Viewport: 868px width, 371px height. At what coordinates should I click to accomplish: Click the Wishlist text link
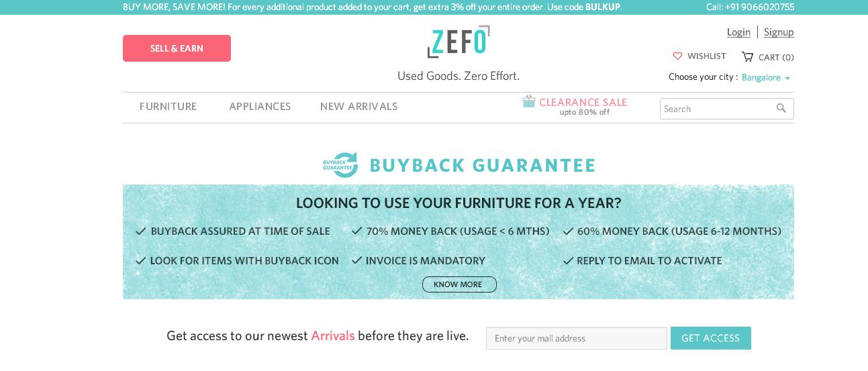(x=707, y=56)
